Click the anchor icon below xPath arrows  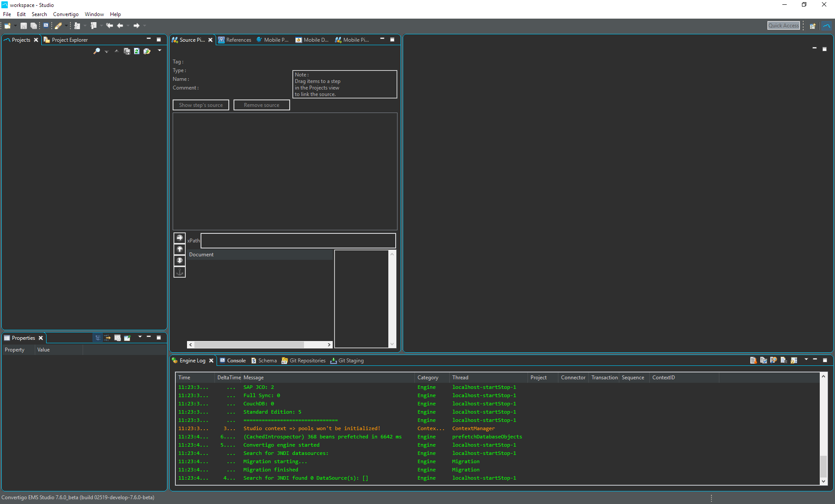(x=180, y=272)
